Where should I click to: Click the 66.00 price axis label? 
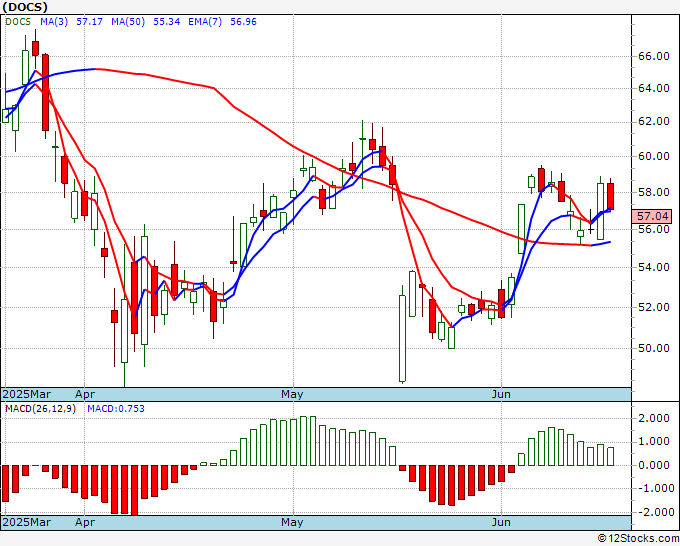[653, 56]
